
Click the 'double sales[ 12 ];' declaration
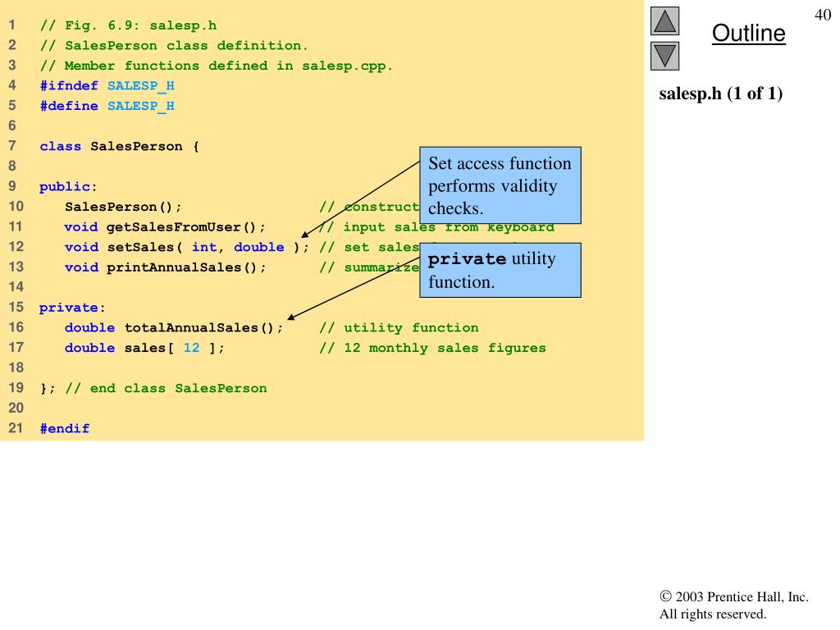point(144,348)
